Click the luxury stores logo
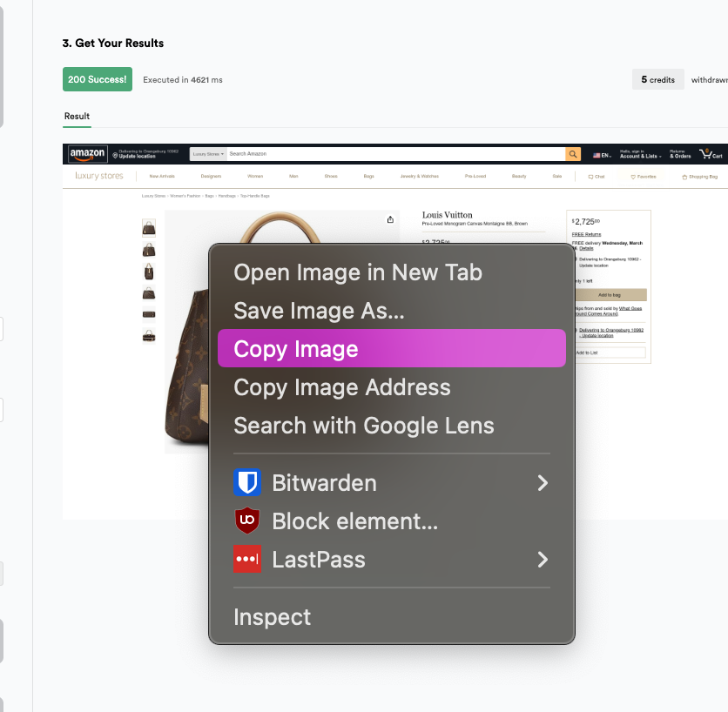Screen dimensions: 728x712 (99, 176)
